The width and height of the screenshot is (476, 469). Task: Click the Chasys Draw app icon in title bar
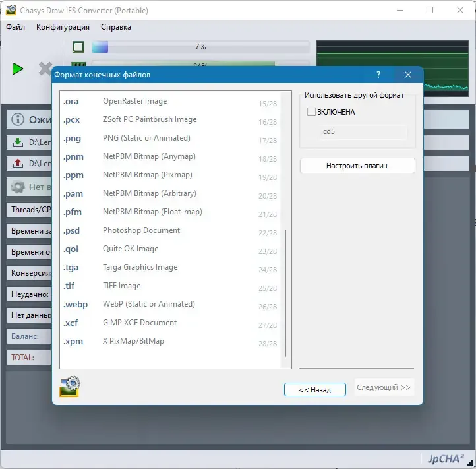point(11,10)
